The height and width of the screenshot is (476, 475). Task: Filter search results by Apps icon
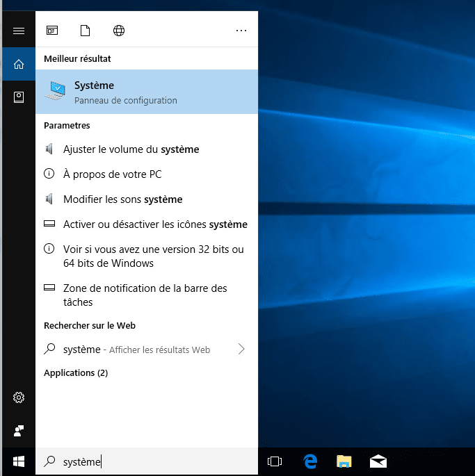coord(52,31)
